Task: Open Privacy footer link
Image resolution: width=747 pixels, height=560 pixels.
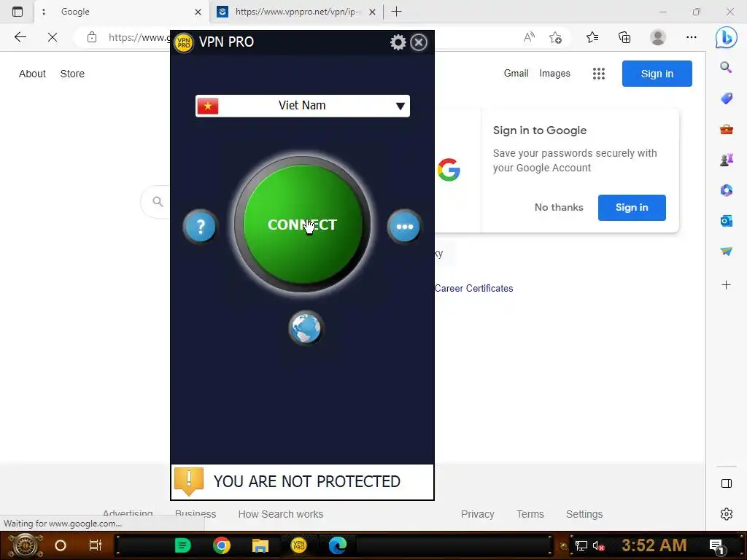Action: pos(477,514)
